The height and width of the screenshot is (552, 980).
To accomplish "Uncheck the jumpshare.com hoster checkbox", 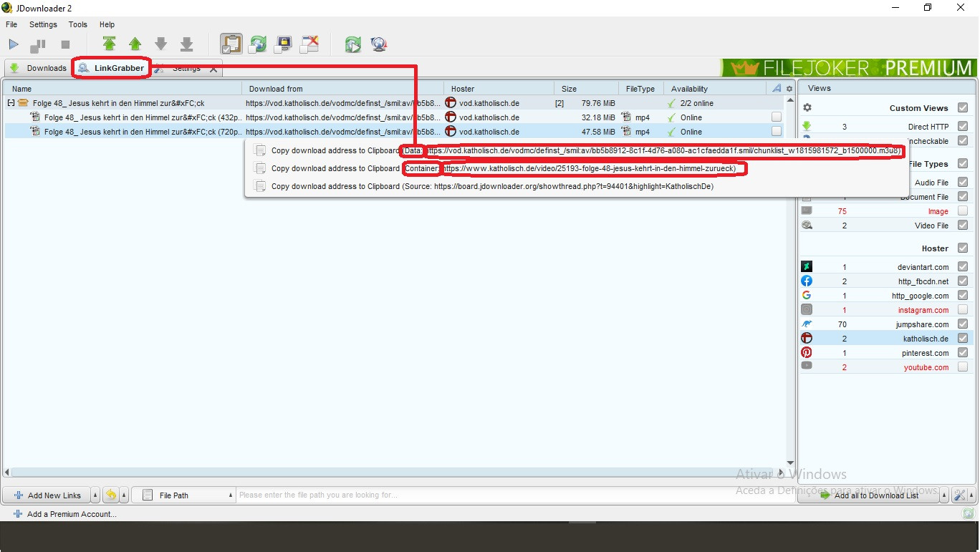I will [962, 324].
